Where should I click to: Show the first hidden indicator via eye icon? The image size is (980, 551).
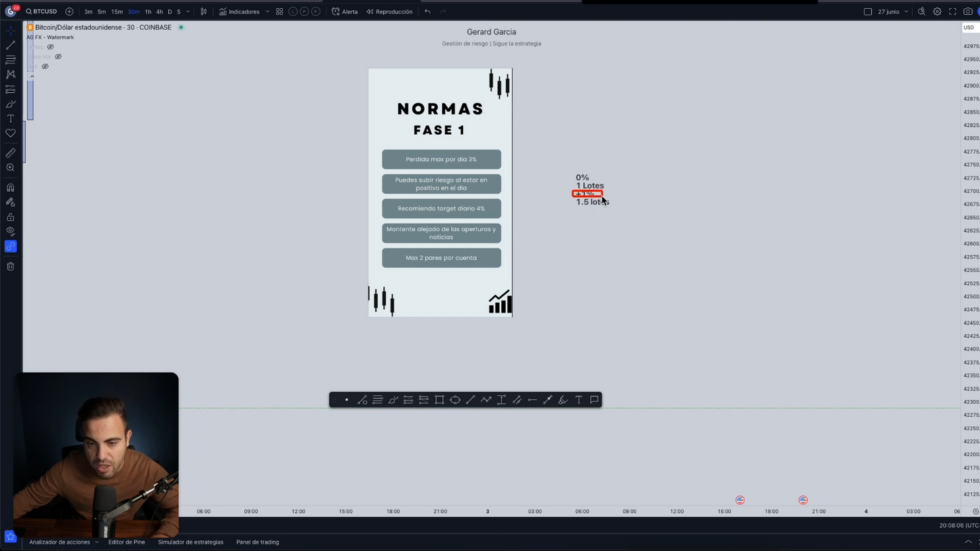(x=50, y=47)
